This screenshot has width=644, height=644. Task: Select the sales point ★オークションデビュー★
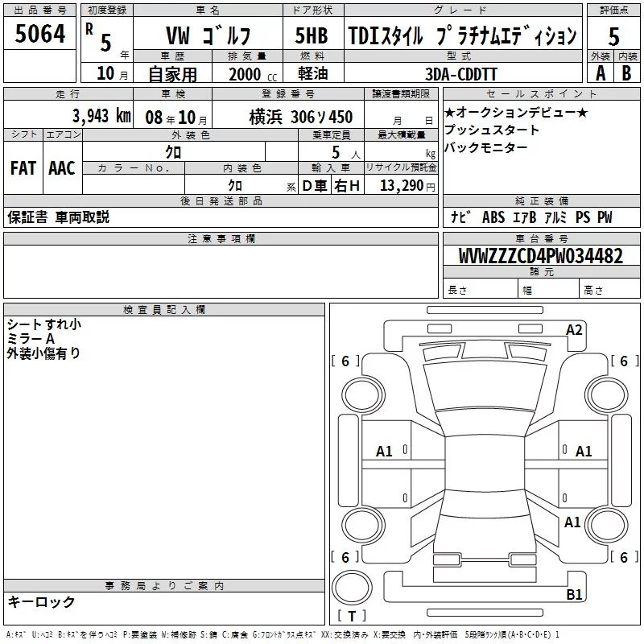coord(516,112)
